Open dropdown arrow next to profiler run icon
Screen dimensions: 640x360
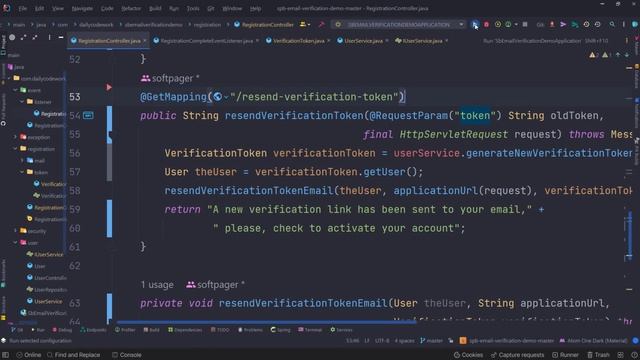[516, 24]
